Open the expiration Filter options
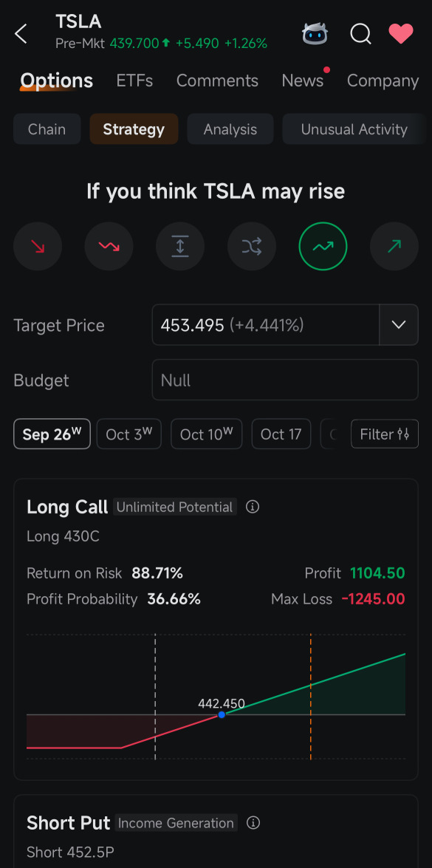This screenshot has height=868, width=432. point(384,434)
